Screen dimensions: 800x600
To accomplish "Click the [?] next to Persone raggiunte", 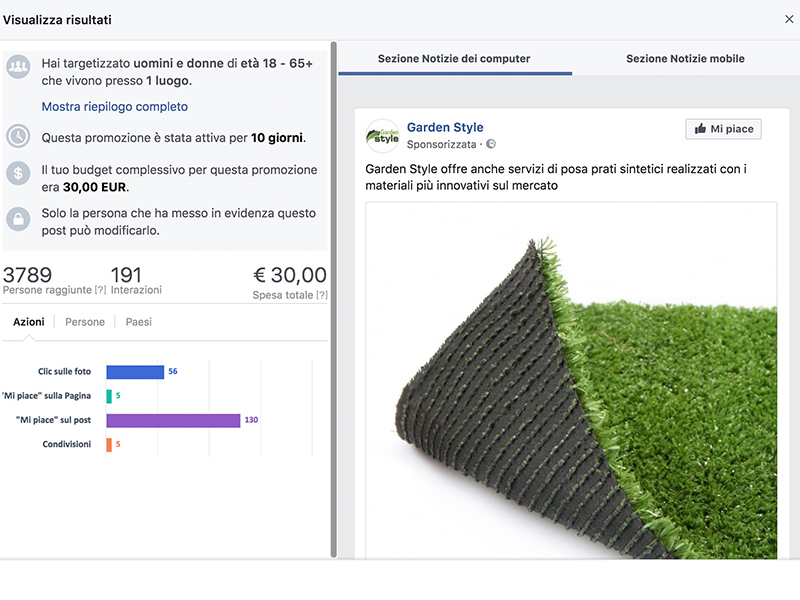I will click(101, 290).
